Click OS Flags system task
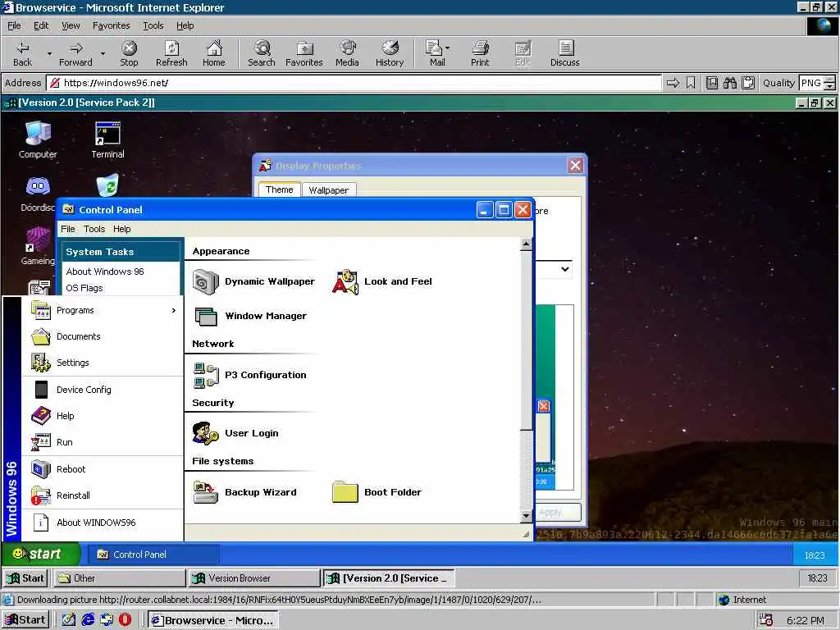Viewport: 840px width, 630px height. coord(84,288)
